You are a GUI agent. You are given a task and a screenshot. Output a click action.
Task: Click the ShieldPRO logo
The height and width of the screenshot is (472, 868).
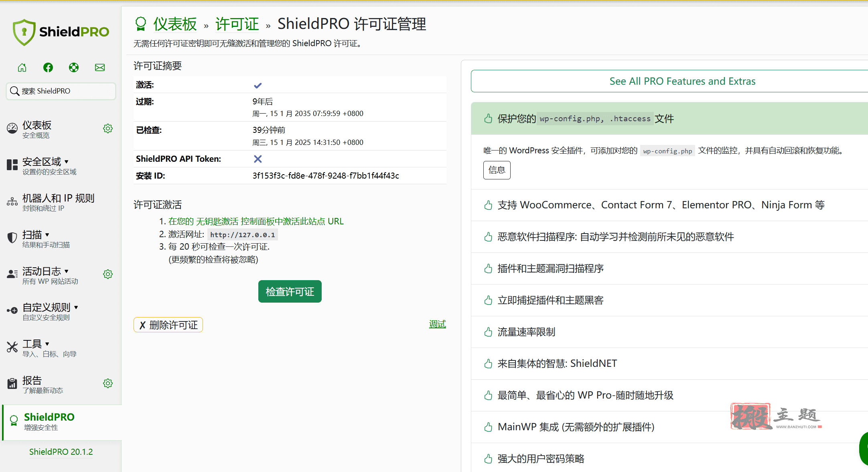point(61,32)
